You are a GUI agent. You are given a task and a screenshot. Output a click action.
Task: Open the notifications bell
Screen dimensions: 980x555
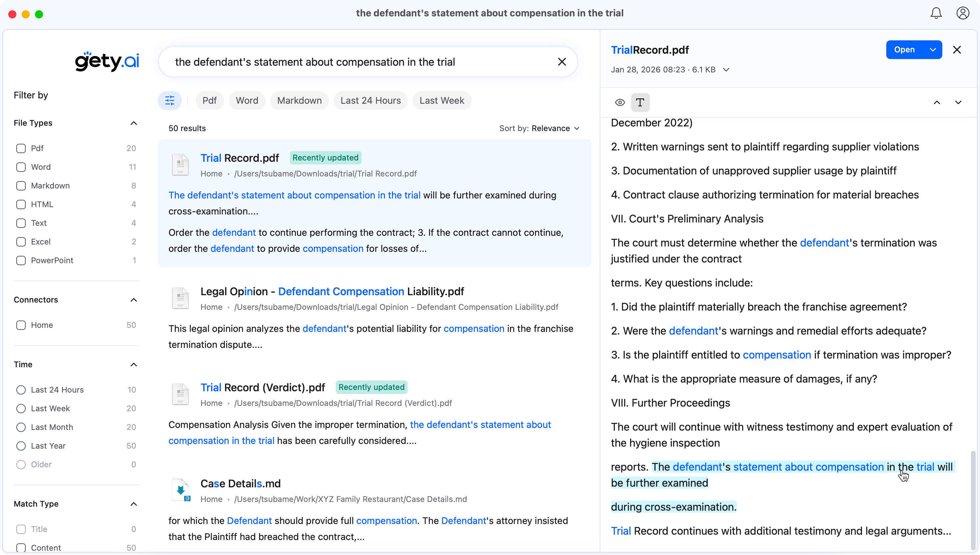point(936,13)
